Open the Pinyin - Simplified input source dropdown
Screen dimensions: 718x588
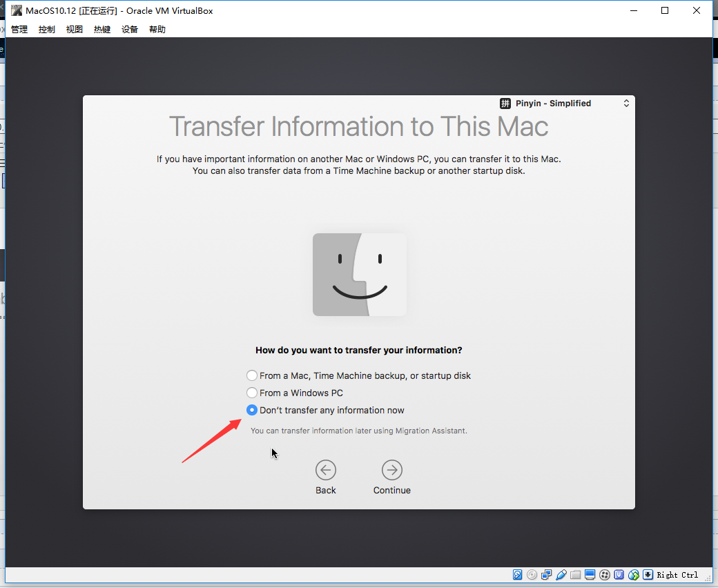tap(565, 104)
